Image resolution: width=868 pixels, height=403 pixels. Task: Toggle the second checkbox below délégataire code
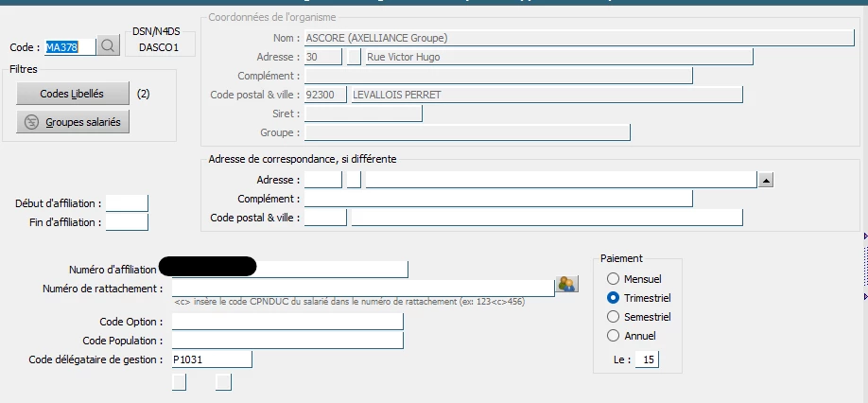click(x=223, y=382)
